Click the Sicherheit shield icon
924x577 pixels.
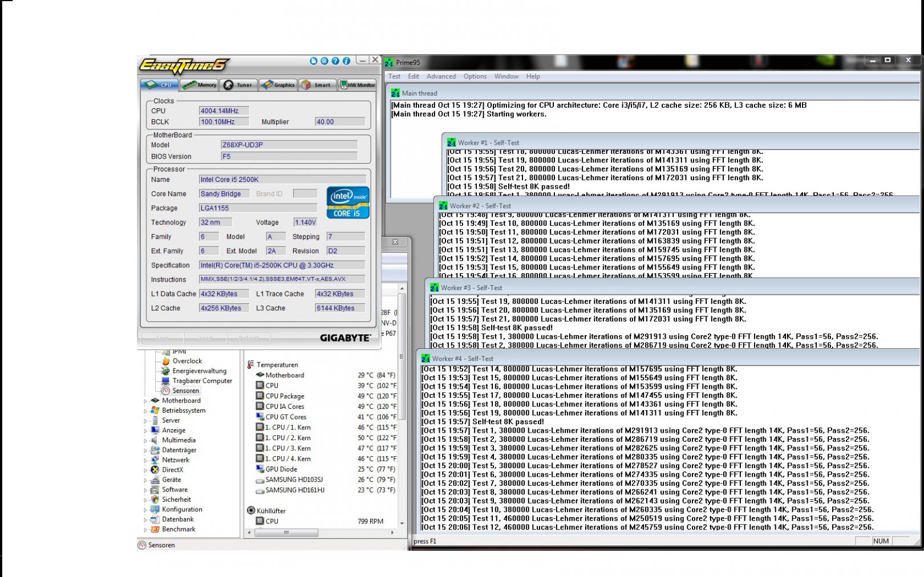155,499
